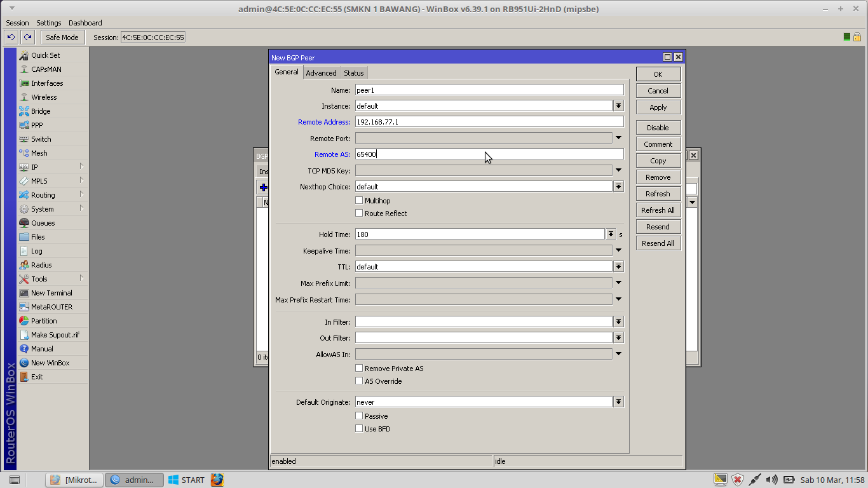Image resolution: width=868 pixels, height=488 pixels.
Task: Launch a New Terminal session
Action: pyautogui.click(x=51, y=292)
